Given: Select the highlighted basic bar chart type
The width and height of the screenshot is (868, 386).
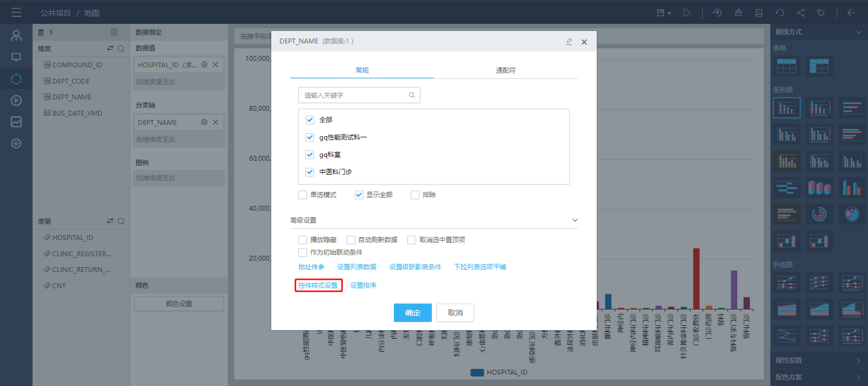Looking at the screenshot, I should (x=787, y=108).
